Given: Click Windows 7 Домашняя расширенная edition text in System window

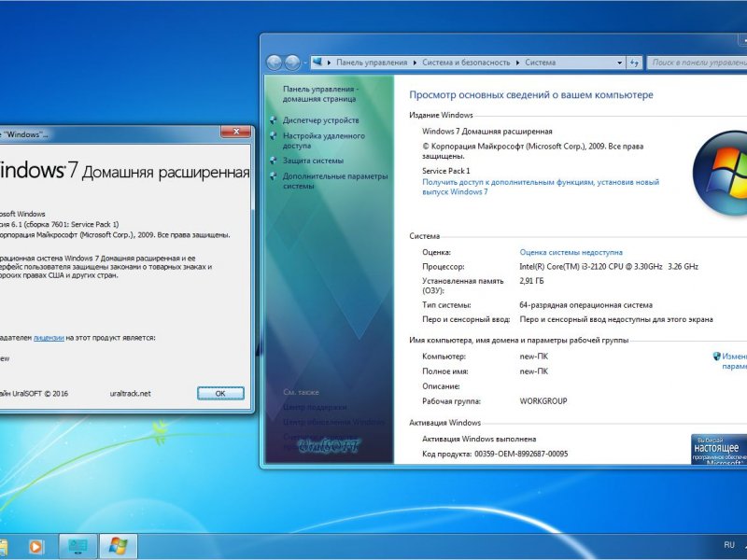Looking at the screenshot, I should pos(486,132).
